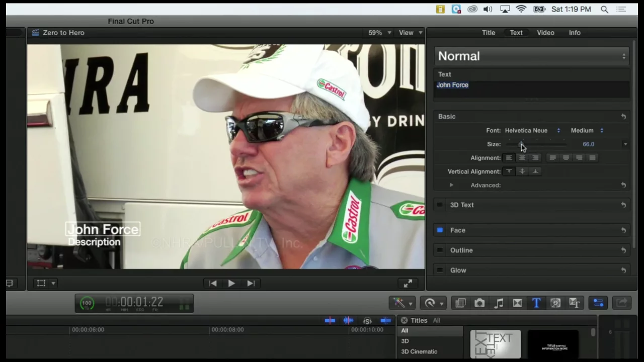Reset the Basic section parameters

(x=623, y=117)
